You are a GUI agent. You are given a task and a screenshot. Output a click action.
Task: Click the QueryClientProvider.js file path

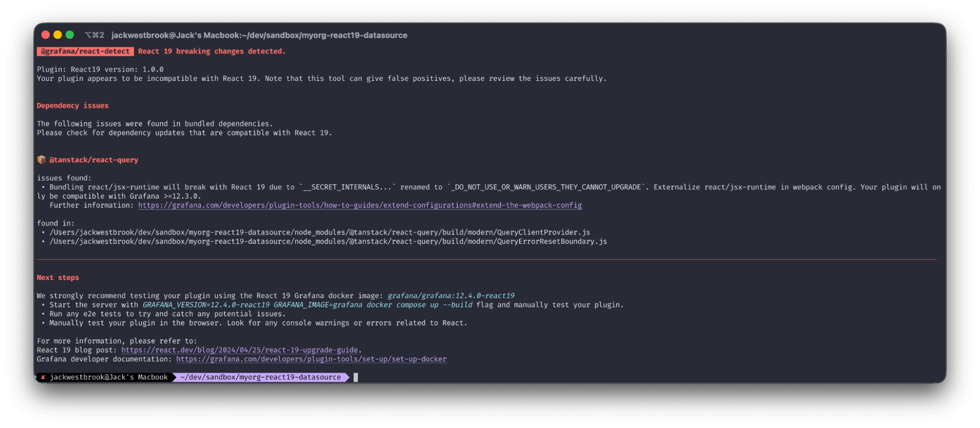pos(320,232)
